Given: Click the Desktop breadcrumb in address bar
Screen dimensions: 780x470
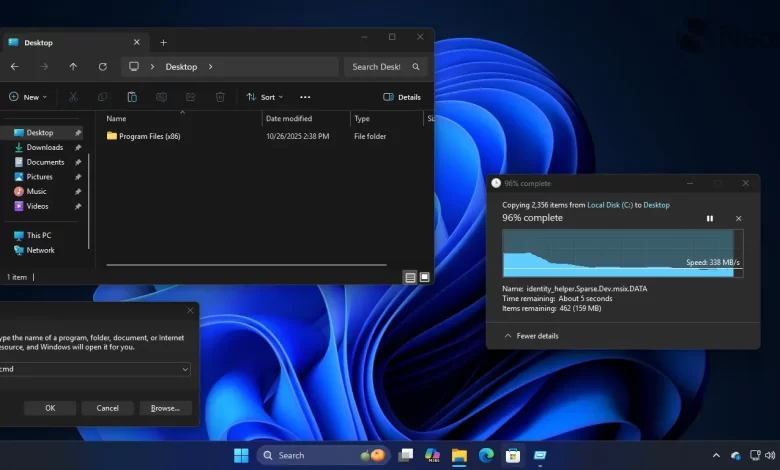Looking at the screenshot, I should [x=181, y=67].
